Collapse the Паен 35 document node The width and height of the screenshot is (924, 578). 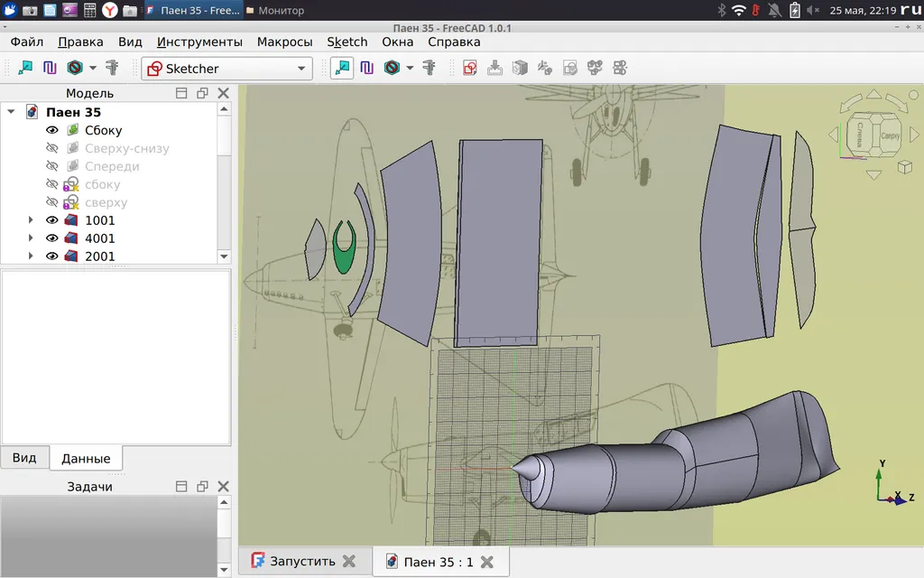point(11,112)
